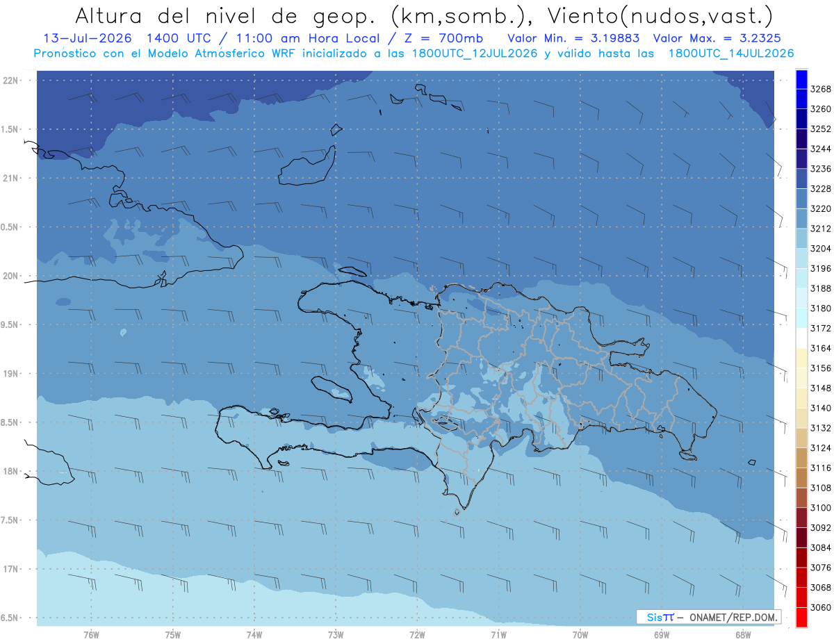The height and width of the screenshot is (644, 834).
Task: Click the '68W' longitude axis label
Action: (x=743, y=634)
